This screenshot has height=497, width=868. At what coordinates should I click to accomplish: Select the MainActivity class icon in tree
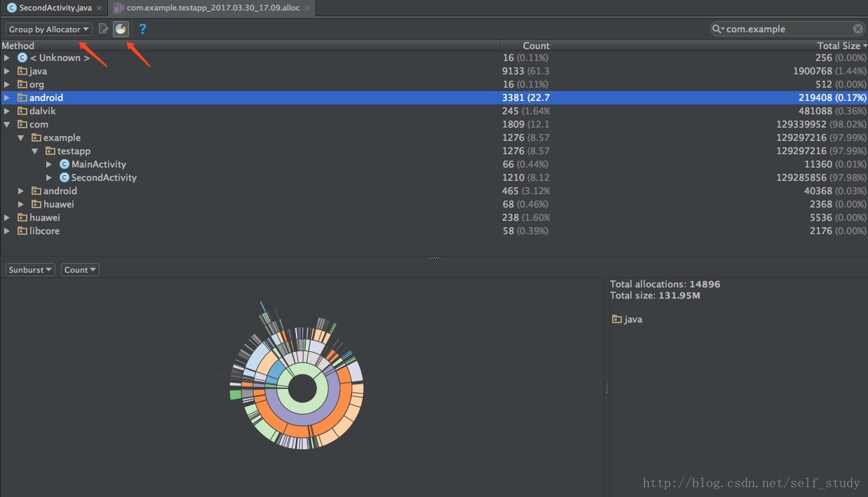(x=65, y=164)
